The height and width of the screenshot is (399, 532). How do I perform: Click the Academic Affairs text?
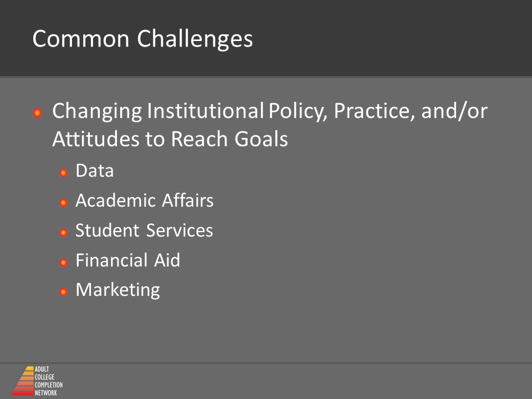point(145,200)
